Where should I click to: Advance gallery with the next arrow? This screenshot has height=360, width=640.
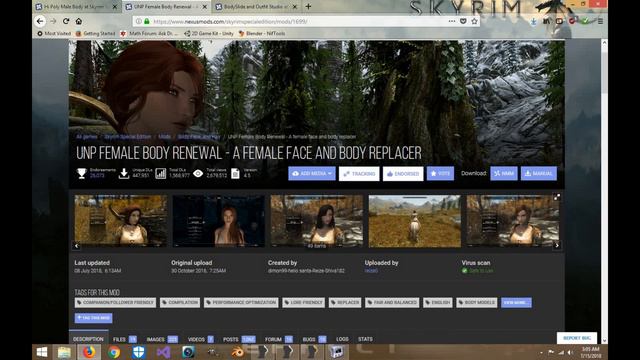[x=557, y=245]
